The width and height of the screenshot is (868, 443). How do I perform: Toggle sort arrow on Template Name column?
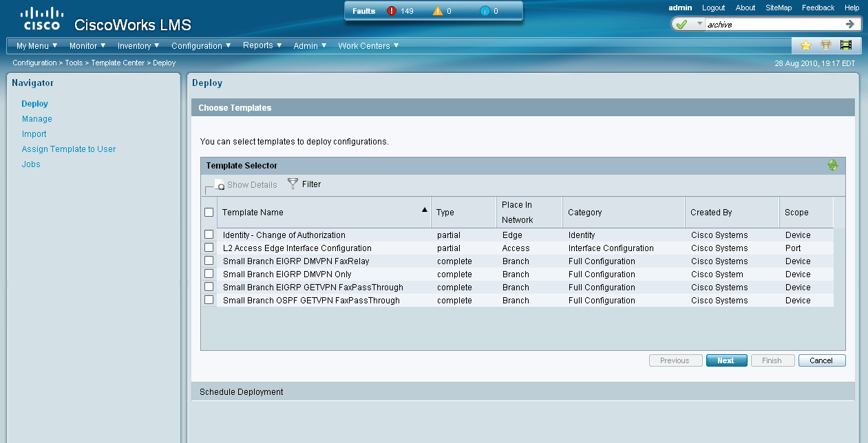coord(425,209)
